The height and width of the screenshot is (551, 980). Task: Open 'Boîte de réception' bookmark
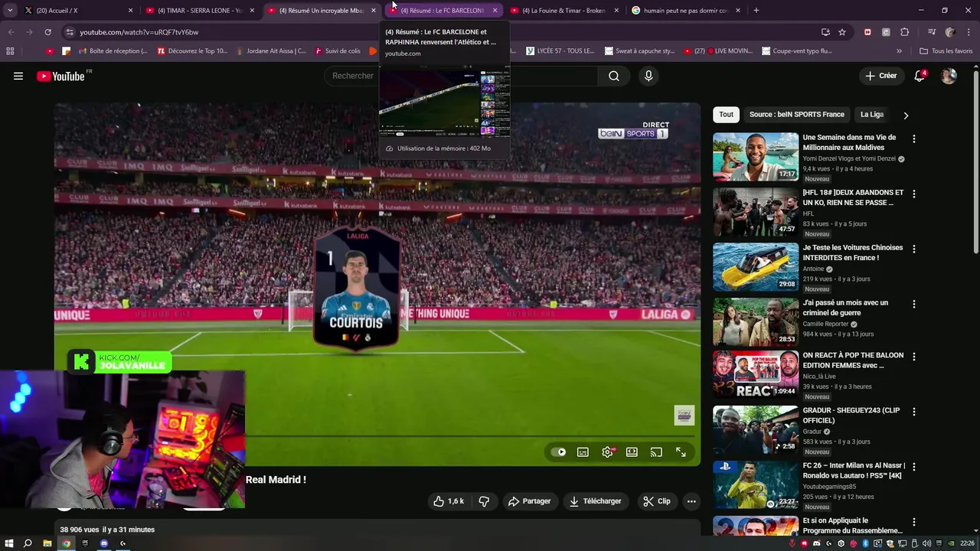pyautogui.click(x=112, y=51)
